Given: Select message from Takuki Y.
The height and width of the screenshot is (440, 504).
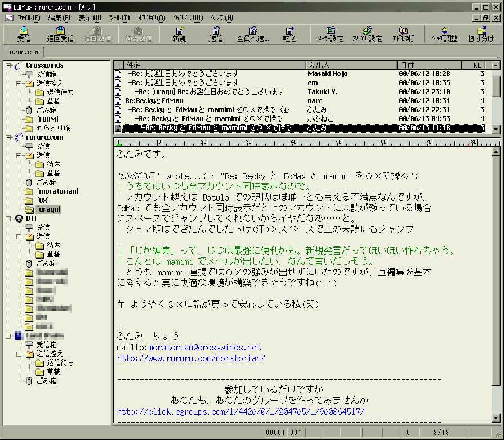Looking at the screenshot, I should click(x=300, y=92).
